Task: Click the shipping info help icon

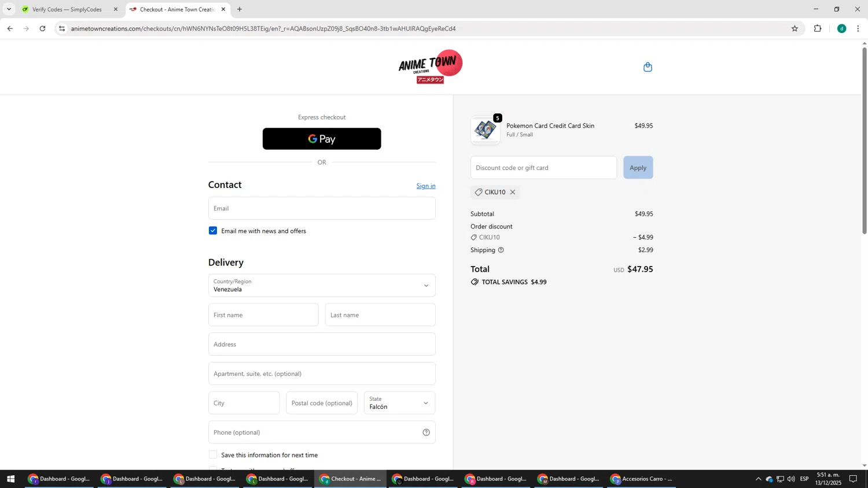Action: click(x=501, y=250)
